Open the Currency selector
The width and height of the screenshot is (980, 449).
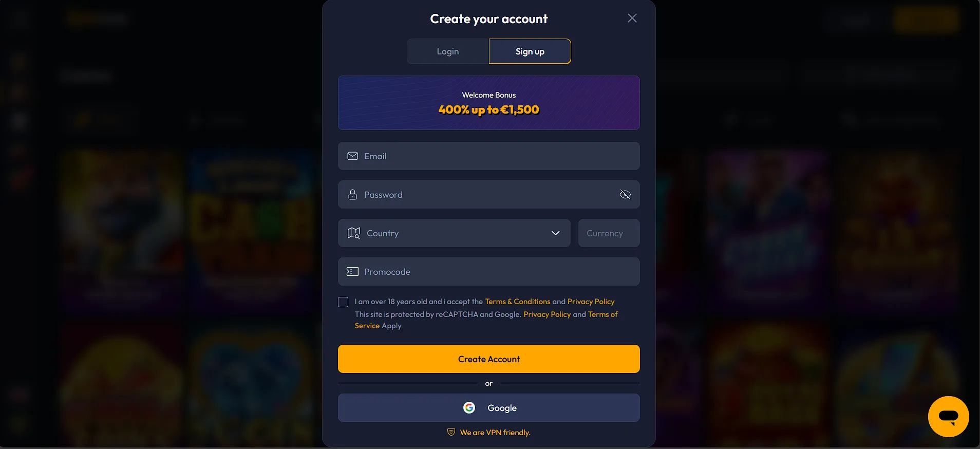(x=609, y=233)
